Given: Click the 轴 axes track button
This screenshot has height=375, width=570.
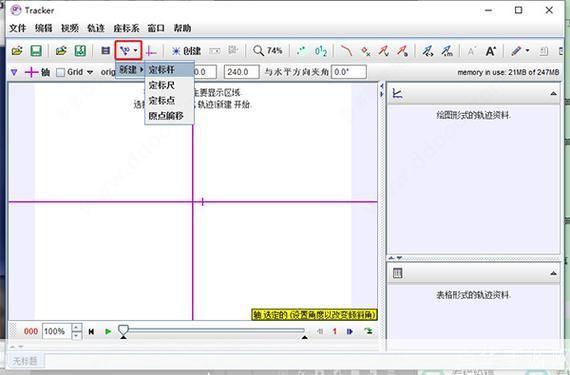Looking at the screenshot, I should coord(37,72).
